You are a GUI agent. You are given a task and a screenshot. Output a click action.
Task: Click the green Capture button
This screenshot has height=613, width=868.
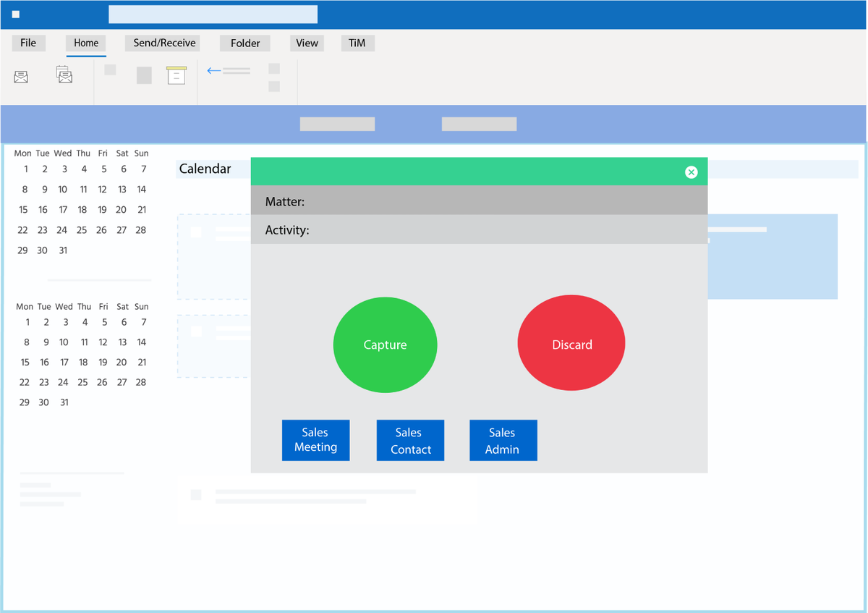pos(385,345)
